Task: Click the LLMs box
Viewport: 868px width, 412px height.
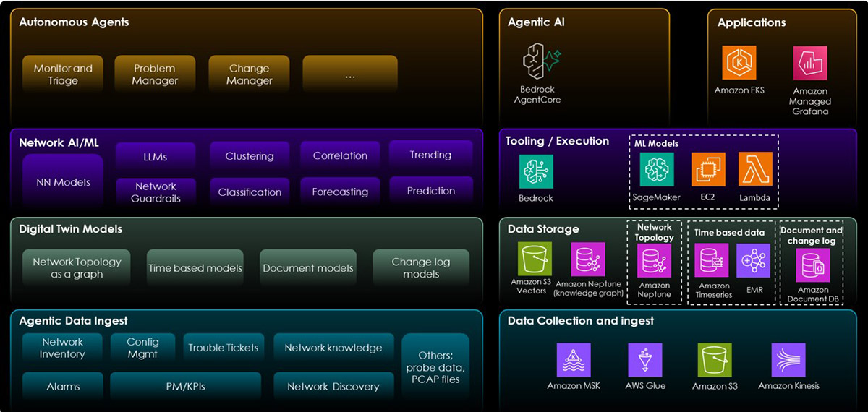Action: (x=155, y=156)
